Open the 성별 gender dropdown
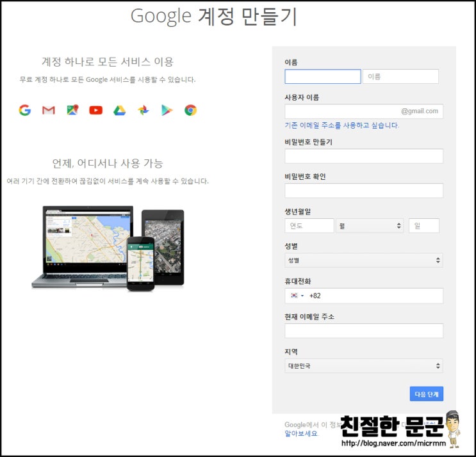This screenshot has width=476, height=457. point(364,261)
